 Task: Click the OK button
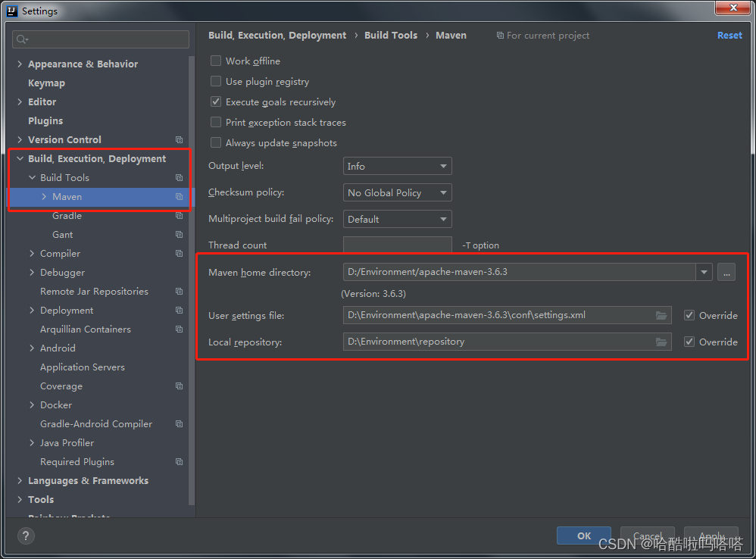(584, 536)
